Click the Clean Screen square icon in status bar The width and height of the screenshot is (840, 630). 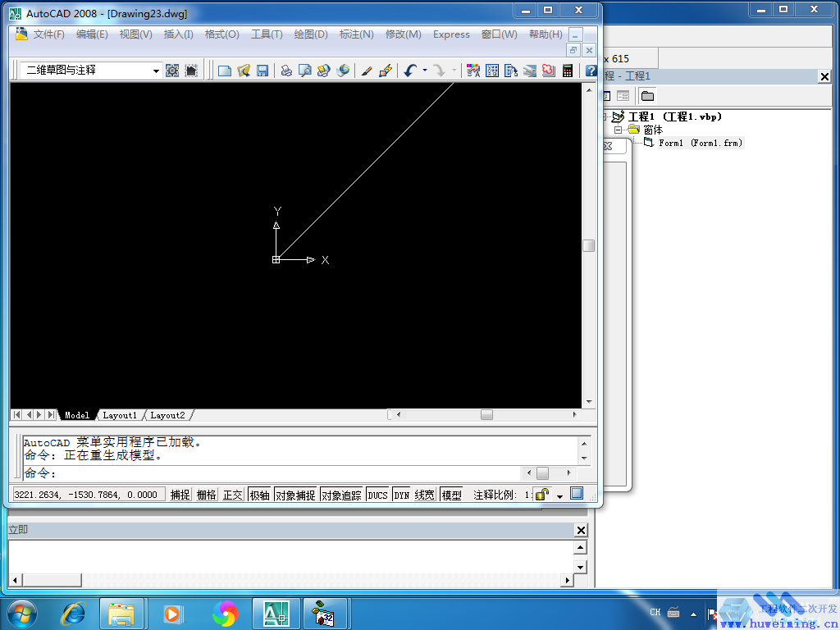pos(577,493)
